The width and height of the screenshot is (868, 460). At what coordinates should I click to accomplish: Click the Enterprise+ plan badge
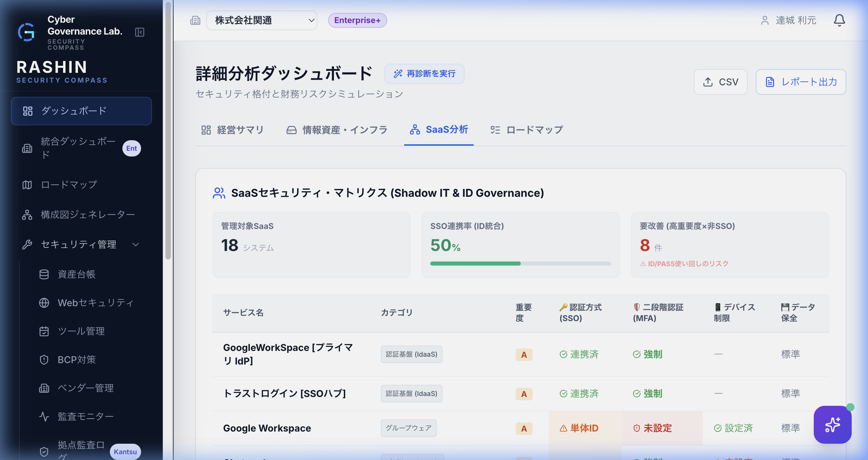[x=357, y=20]
